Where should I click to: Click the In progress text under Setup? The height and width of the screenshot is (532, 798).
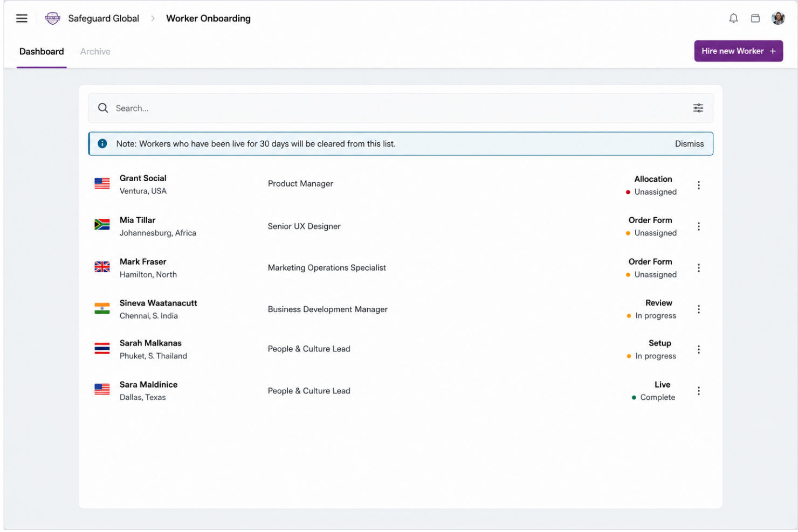(x=656, y=356)
